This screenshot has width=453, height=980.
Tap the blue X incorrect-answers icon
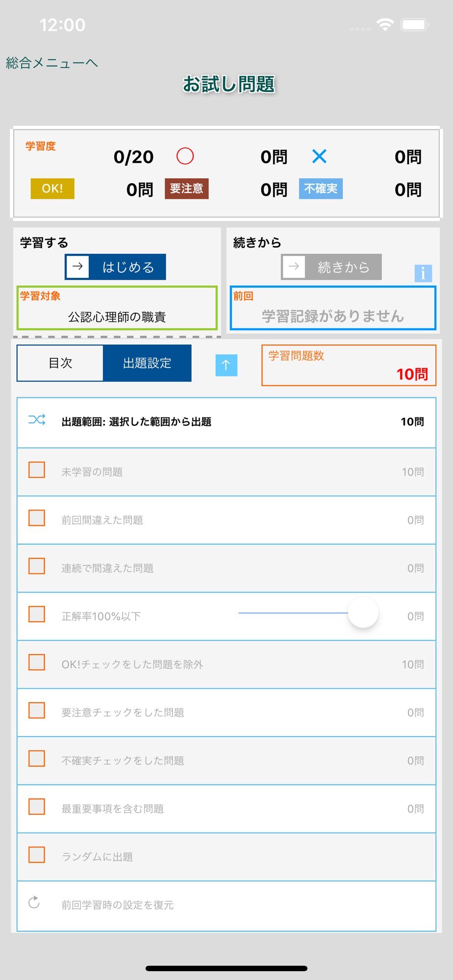319,156
